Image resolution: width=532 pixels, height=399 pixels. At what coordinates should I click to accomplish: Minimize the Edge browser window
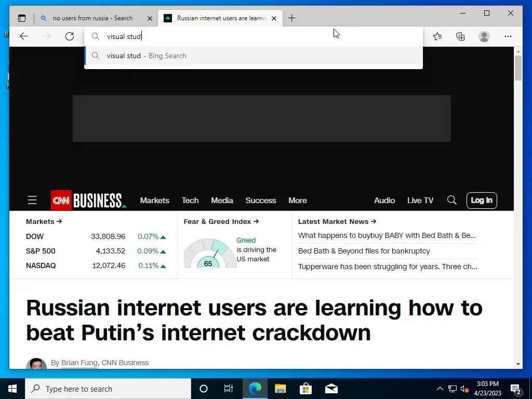click(463, 13)
